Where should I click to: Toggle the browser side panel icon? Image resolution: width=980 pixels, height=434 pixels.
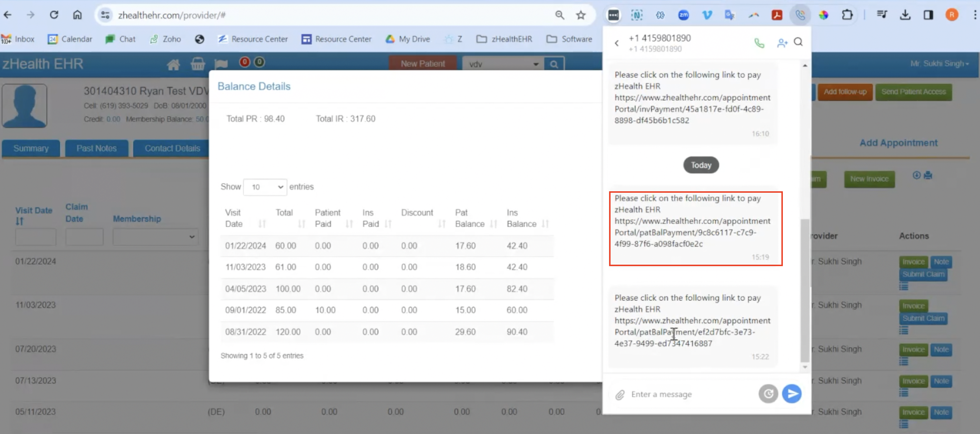928,15
